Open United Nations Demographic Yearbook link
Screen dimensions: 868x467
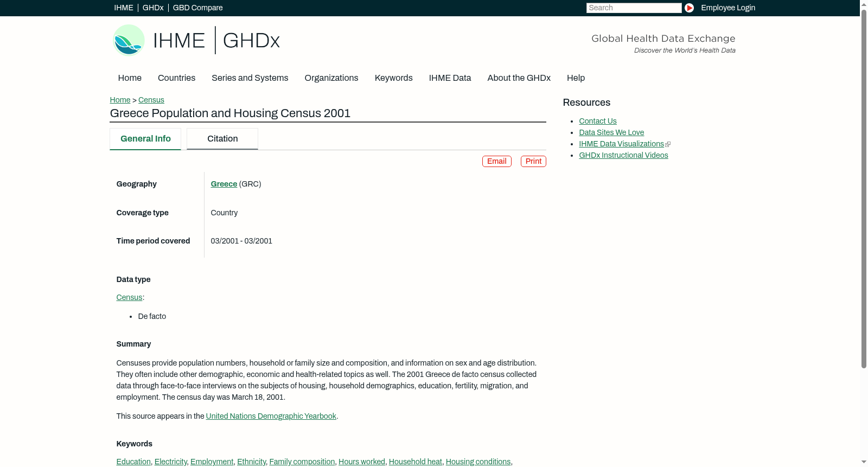(271, 416)
